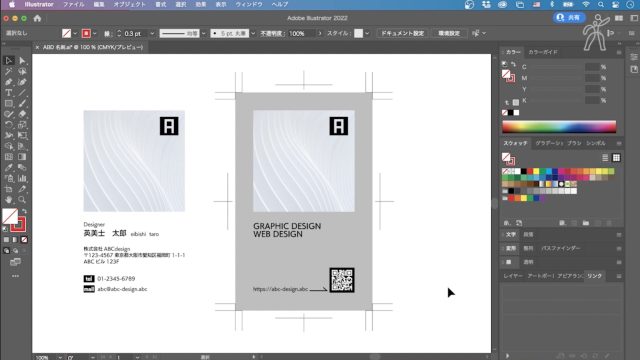Open graphic style dropdown
The image size is (640, 360).
pyautogui.click(x=367, y=33)
